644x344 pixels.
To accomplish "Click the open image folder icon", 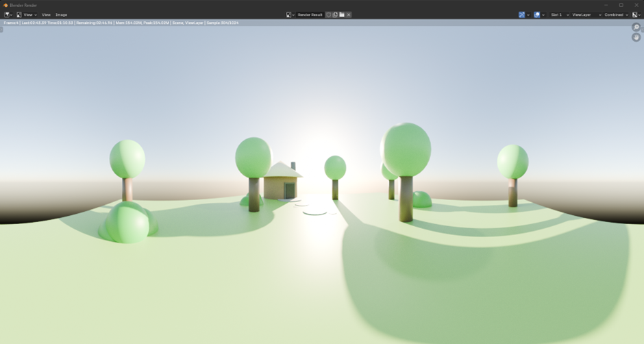I will [342, 14].
